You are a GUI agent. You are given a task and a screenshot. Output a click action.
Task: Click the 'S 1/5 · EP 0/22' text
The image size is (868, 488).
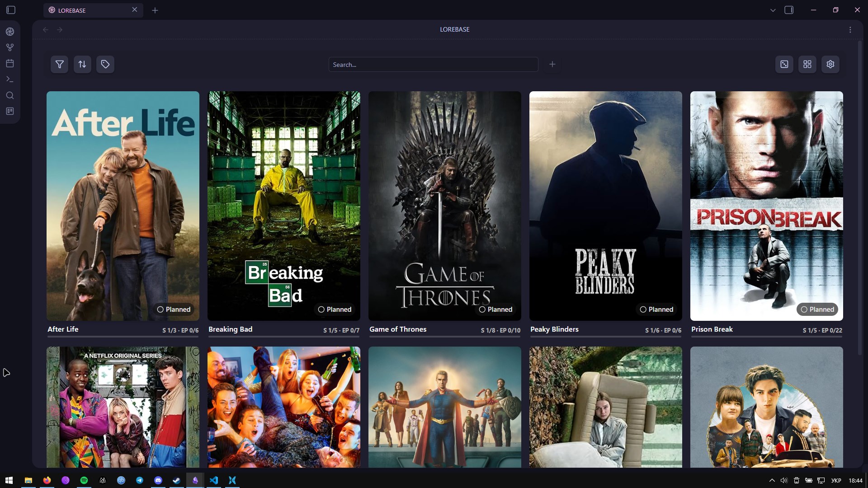click(822, 330)
